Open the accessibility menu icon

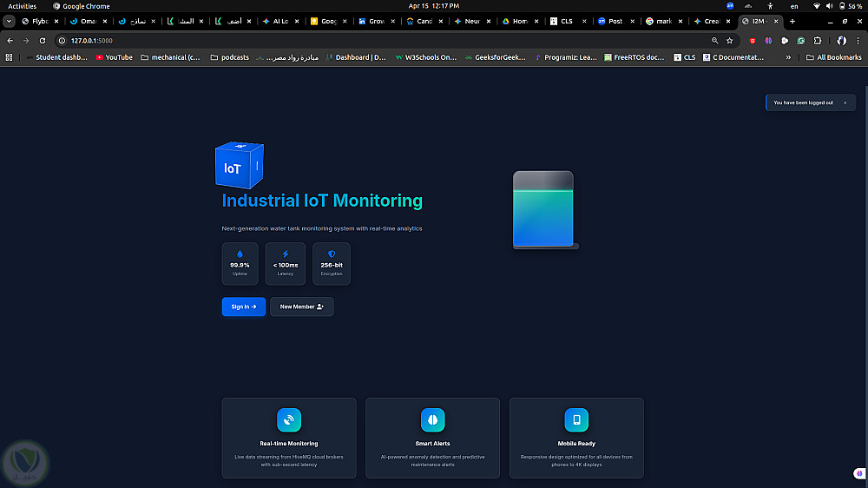click(770, 6)
